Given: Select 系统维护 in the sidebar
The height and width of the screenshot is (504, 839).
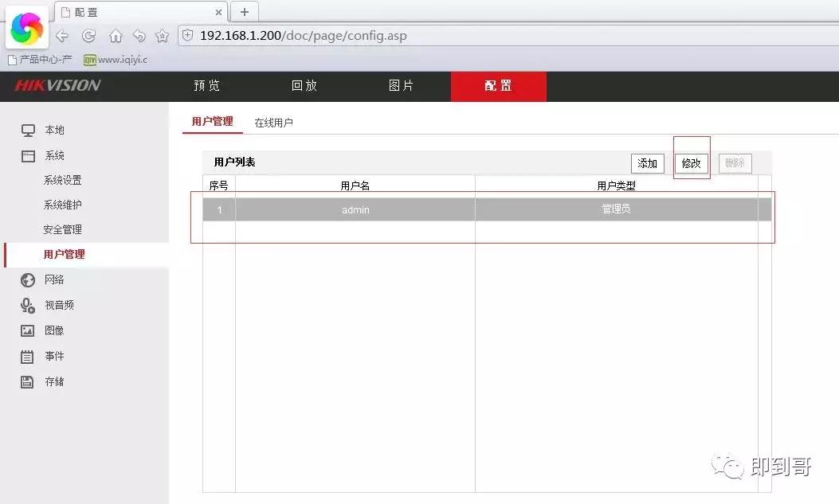Looking at the screenshot, I should (63, 205).
